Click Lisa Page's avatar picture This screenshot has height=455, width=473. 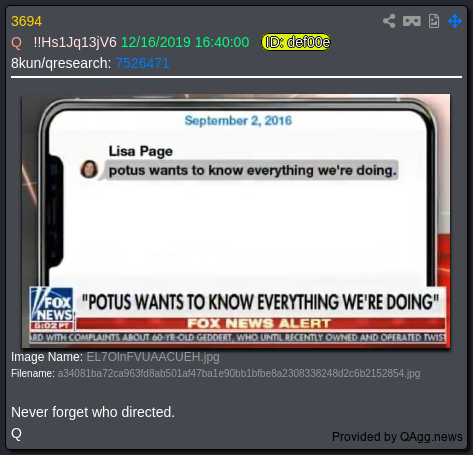click(x=89, y=169)
